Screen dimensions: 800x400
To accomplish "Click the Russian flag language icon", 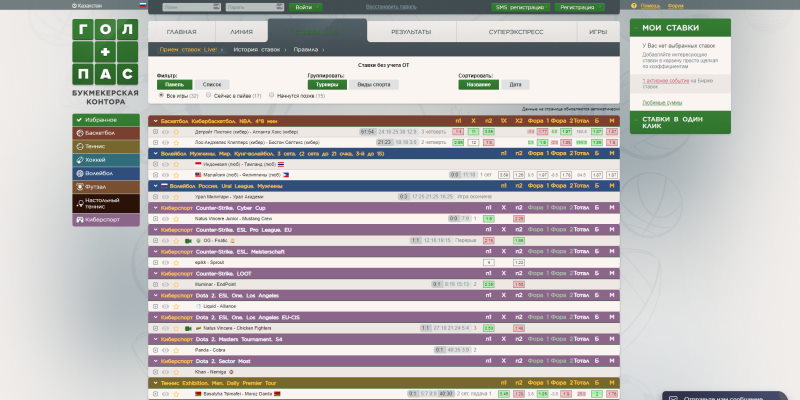I will click(x=143, y=6).
